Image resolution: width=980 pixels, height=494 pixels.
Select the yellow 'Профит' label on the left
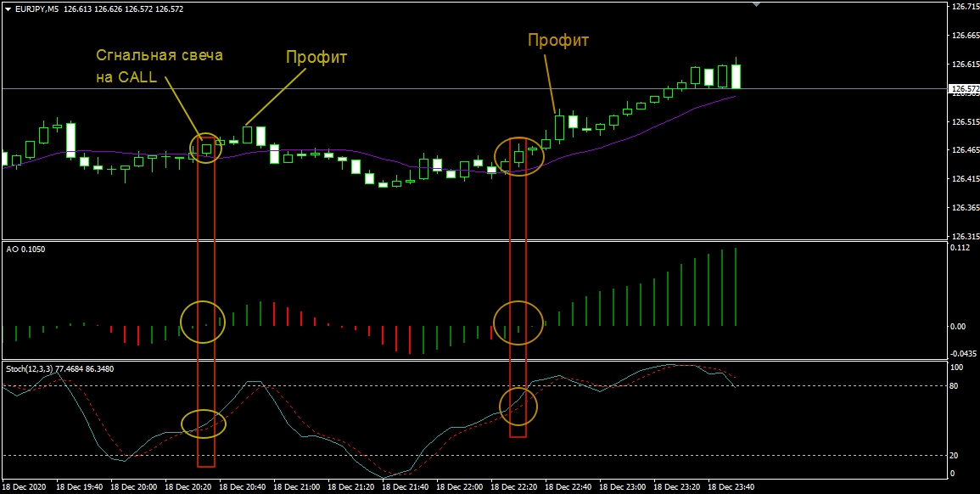click(316, 57)
